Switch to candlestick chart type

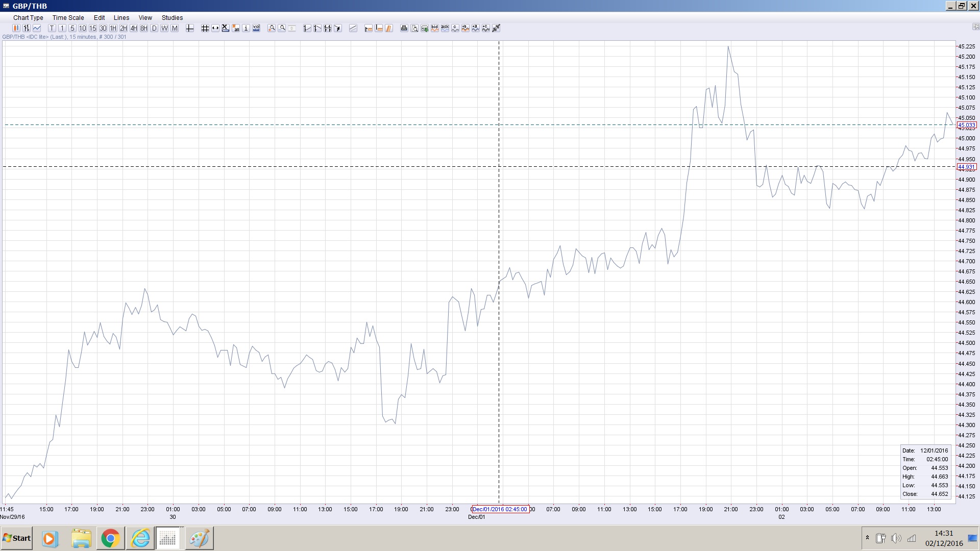click(x=16, y=28)
